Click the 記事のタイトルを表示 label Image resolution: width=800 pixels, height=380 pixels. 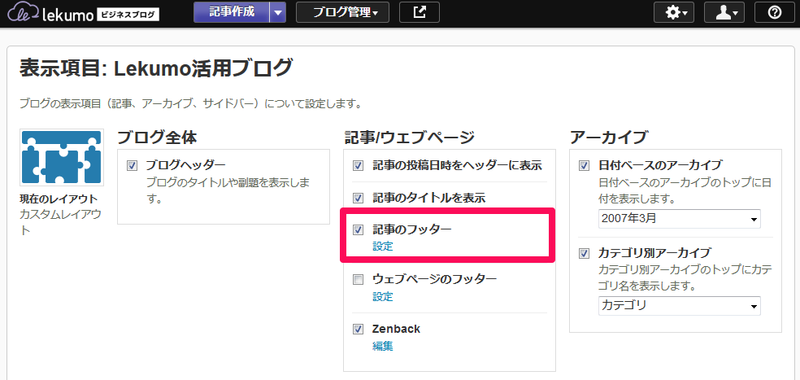(x=429, y=198)
